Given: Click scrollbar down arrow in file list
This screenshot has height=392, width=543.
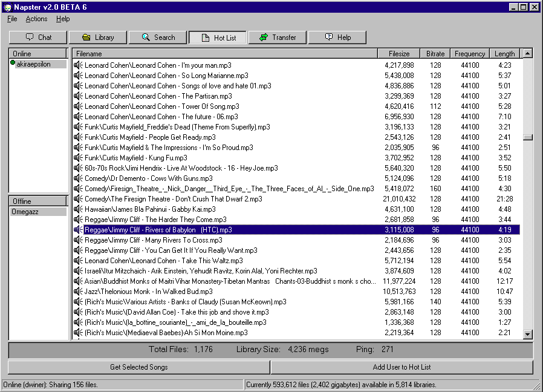Looking at the screenshot, I should [528, 334].
